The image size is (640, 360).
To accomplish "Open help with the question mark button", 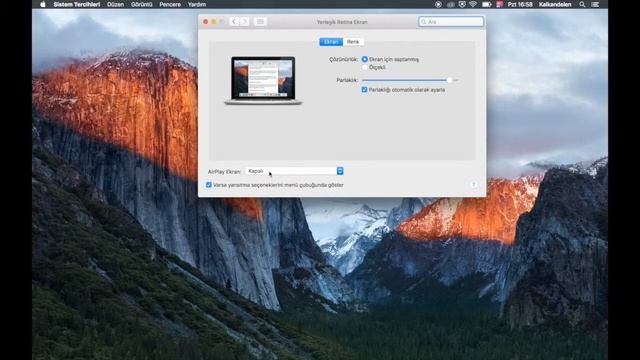I will (x=473, y=184).
